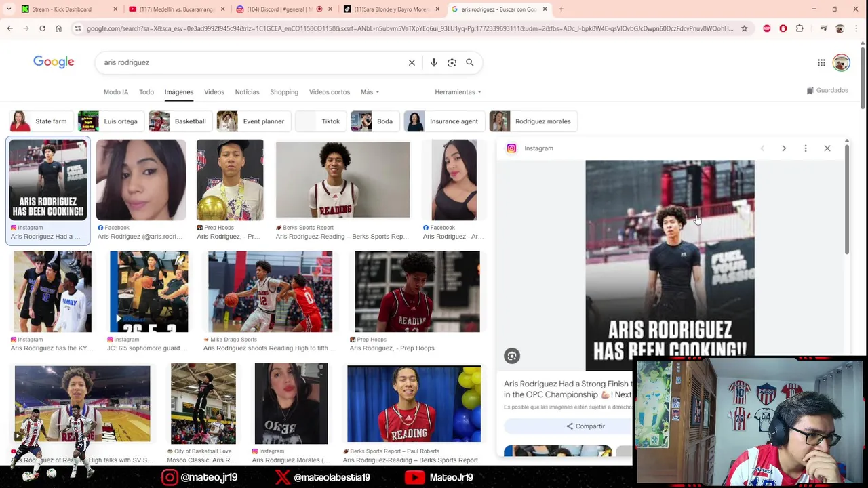Image resolution: width=868 pixels, height=488 pixels.
Task: Close the image preview panel
Action: [827, 148]
